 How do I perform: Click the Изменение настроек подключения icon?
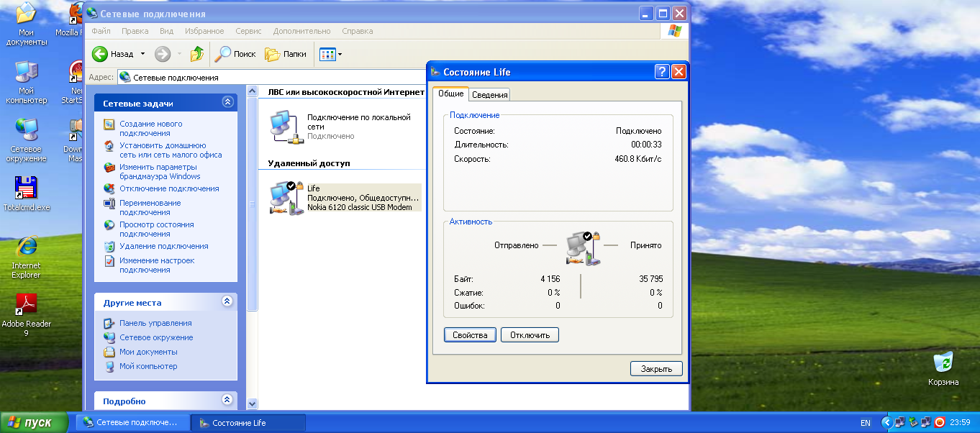[x=109, y=261]
